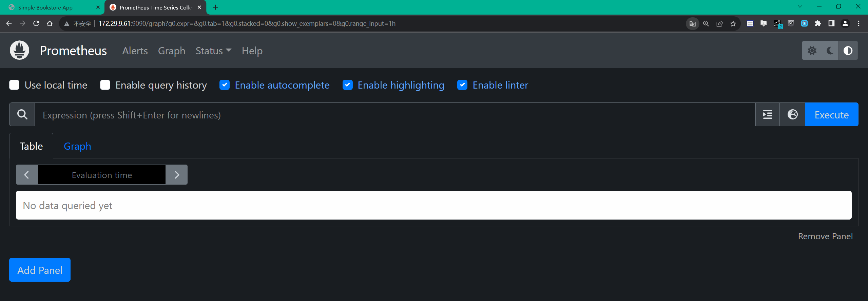The width and height of the screenshot is (868, 301).
Task: Step evaluation time forward
Action: click(177, 175)
